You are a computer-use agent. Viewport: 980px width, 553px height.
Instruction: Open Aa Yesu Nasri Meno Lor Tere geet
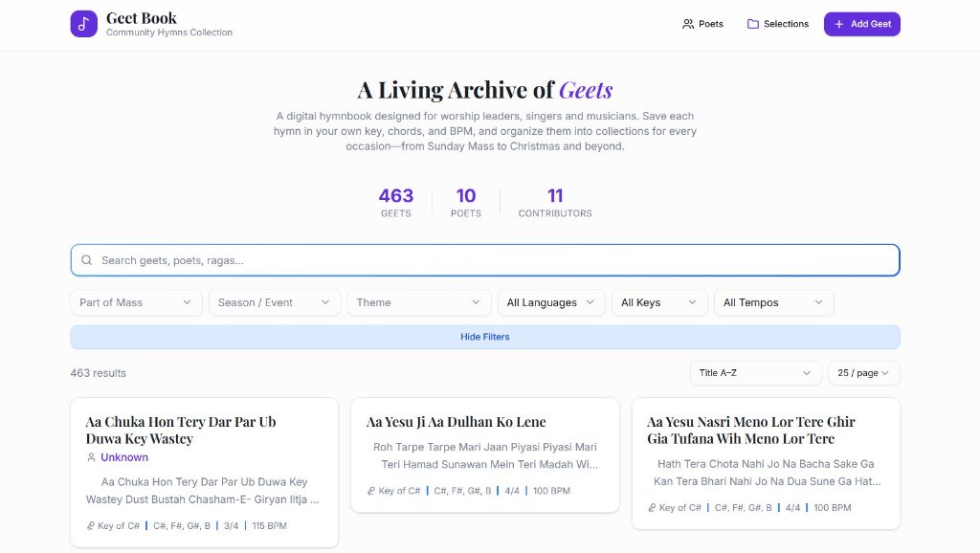pyautogui.click(x=750, y=430)
